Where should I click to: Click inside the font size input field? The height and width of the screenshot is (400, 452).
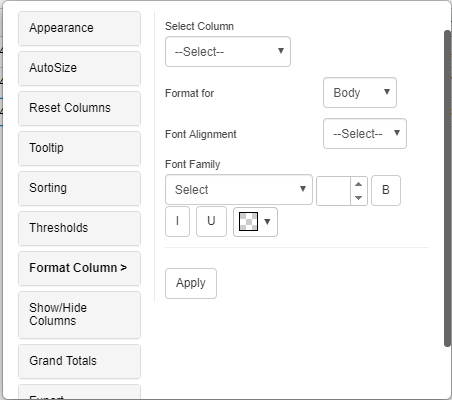coord(333,191)
